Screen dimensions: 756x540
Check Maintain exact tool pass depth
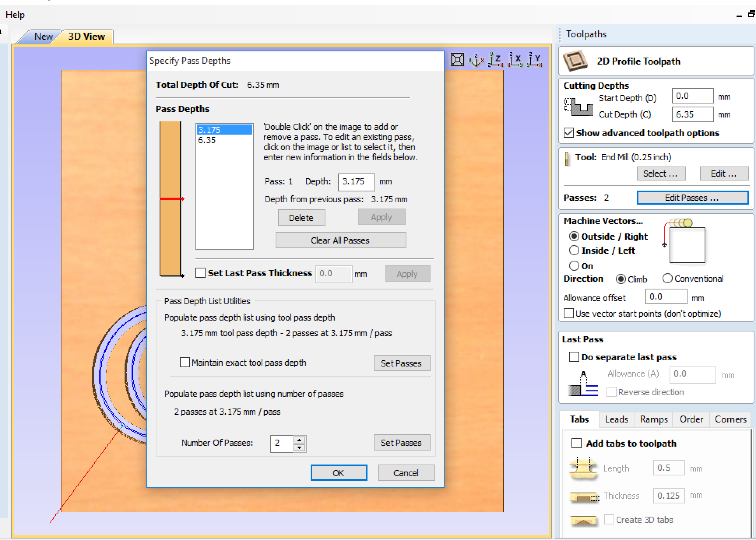(185, 362)
